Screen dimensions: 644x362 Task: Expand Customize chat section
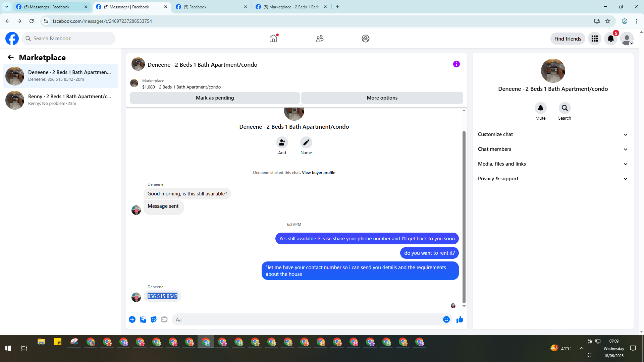click(553, 134)
